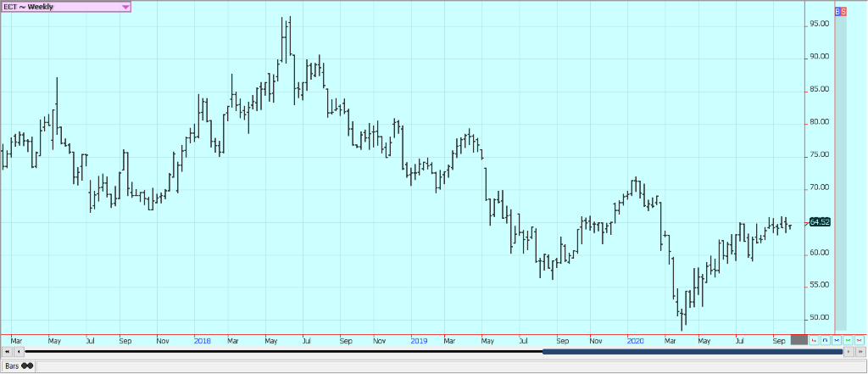The height and width of the screenshot is (374, 868).
Task: Click the 50.00 price axis label
Action: coord(820,317)
